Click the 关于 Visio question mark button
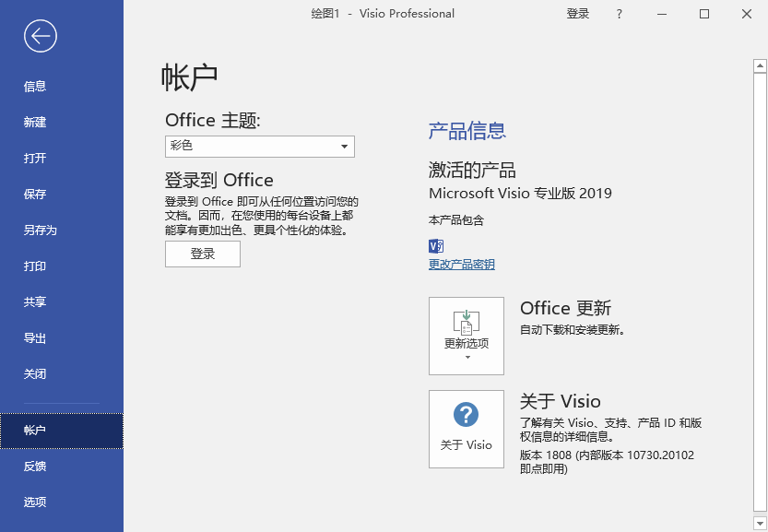Image resolution: width=768 pixels, height=532 pixels. tap(466, 429)
